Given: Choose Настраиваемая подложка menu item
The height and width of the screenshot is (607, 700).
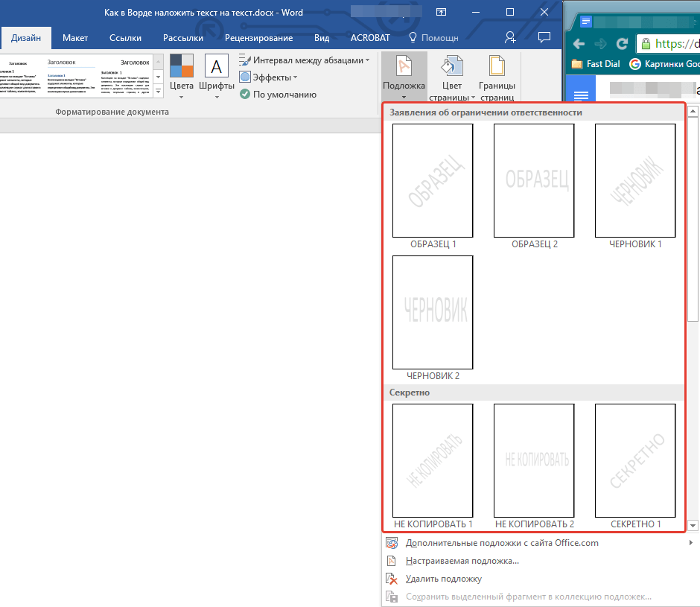Looking at the screenshot, I should [x=462, y=561].
